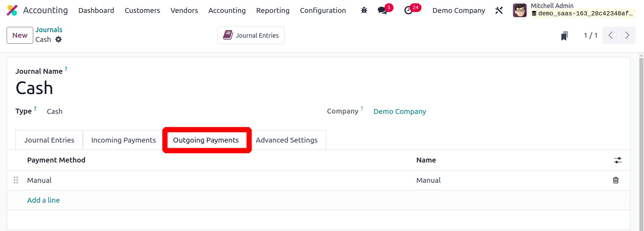Click the New button
The image size is (644, 231).
pos(20,35)
